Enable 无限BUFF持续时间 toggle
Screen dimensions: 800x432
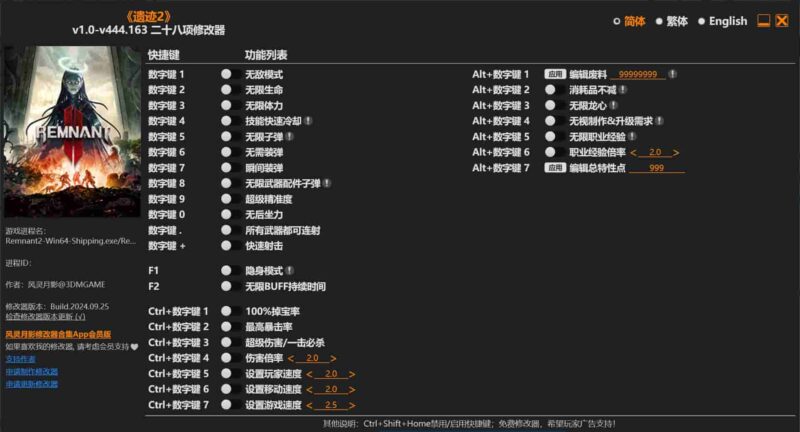(x=230, y=286)
